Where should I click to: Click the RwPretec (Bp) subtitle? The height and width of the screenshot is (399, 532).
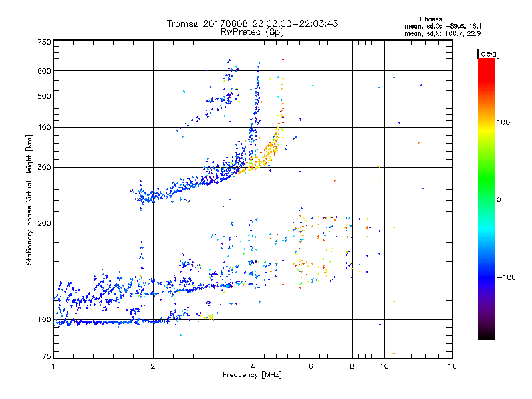[252, 31]
